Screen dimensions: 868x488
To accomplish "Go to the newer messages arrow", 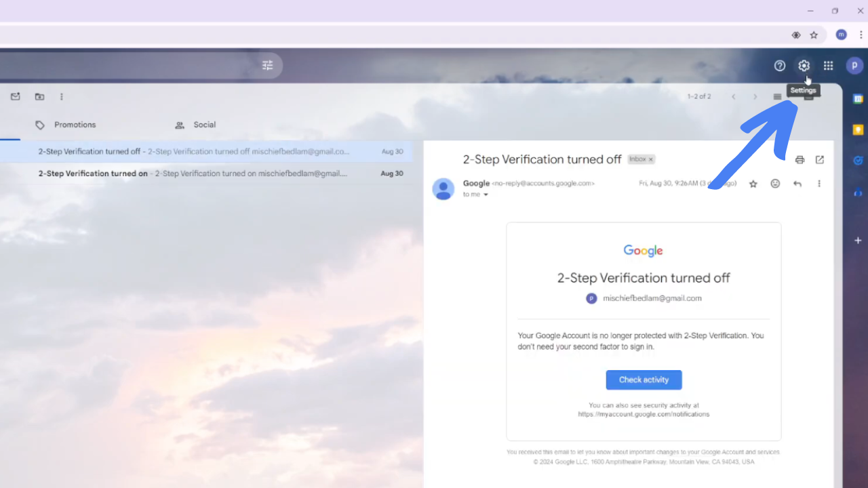I will point(733,97).
